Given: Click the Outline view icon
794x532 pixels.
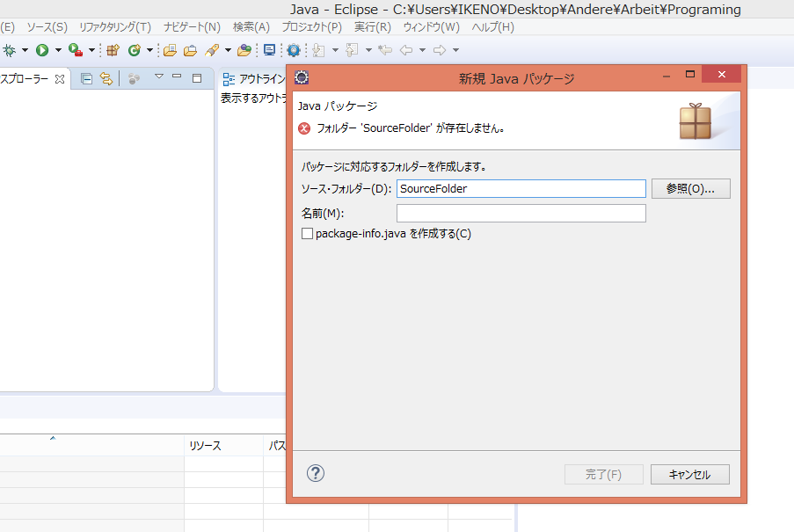Looking at the screenshot, I should tap(229, 79).
